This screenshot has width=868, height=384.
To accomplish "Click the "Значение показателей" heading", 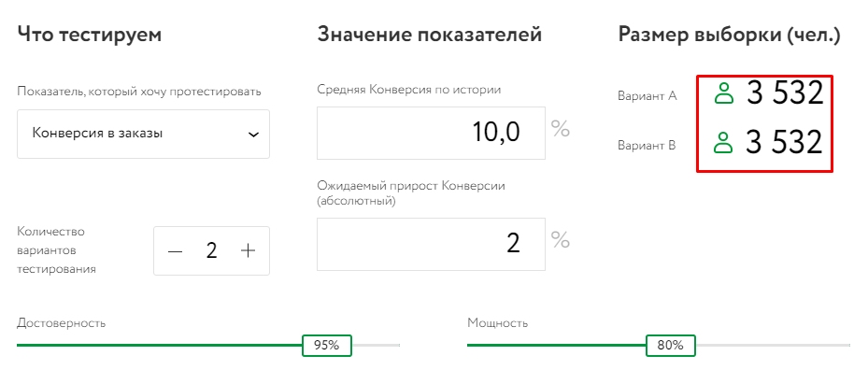I will click(430, 36).
